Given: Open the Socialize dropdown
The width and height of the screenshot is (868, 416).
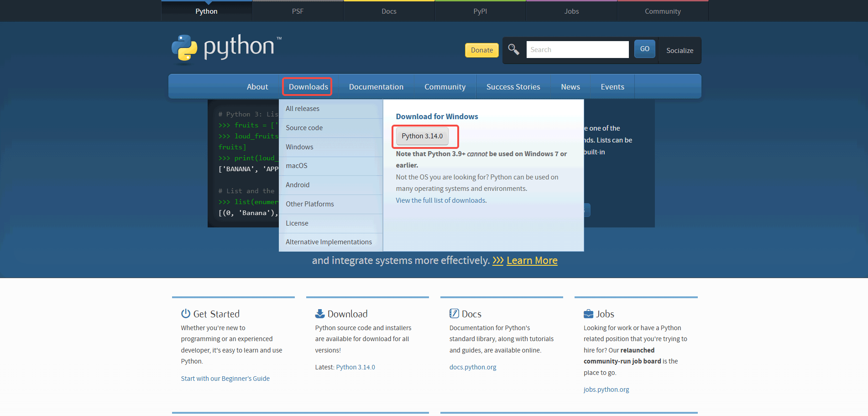Looking at the screenshot, I should coord(679,50).
